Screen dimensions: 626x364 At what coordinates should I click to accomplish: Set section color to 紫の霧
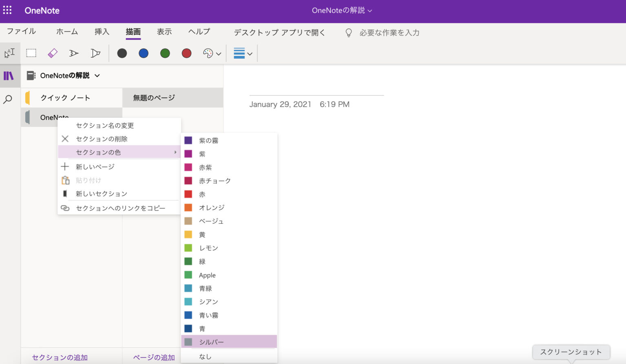229,141
